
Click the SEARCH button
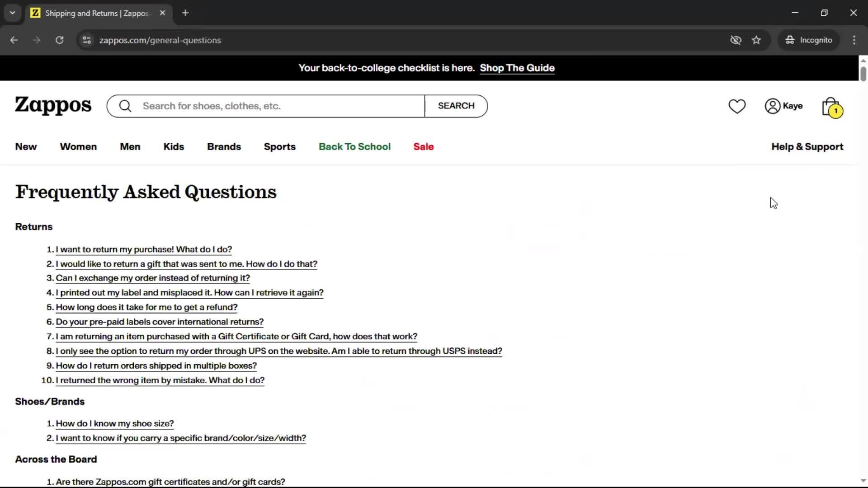click(x=456, y=106)
